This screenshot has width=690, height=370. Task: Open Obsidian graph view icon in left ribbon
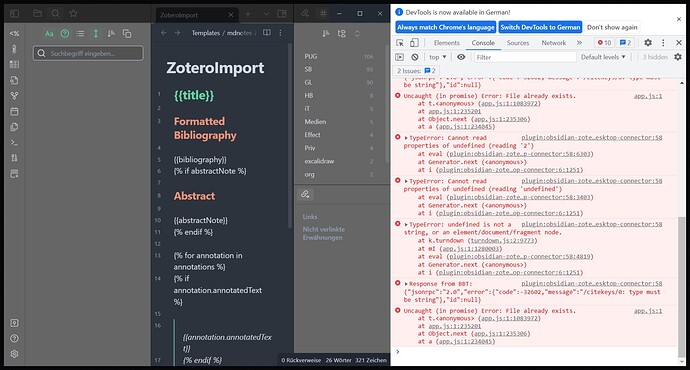[x=14, y=95]
